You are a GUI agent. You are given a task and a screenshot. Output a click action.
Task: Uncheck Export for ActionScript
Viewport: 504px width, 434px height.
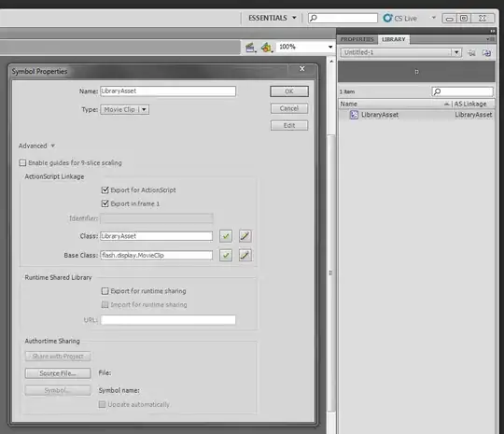(105, 190)
